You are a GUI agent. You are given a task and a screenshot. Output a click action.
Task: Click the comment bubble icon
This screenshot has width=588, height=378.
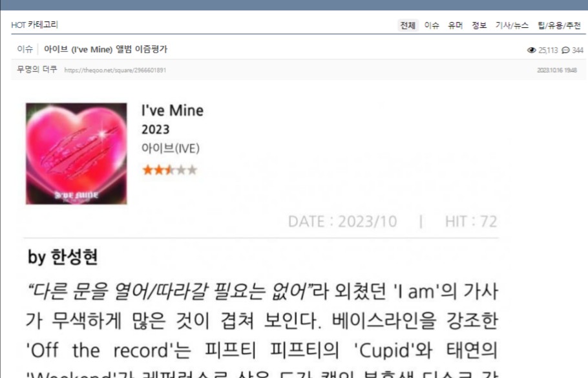point(565,50)
